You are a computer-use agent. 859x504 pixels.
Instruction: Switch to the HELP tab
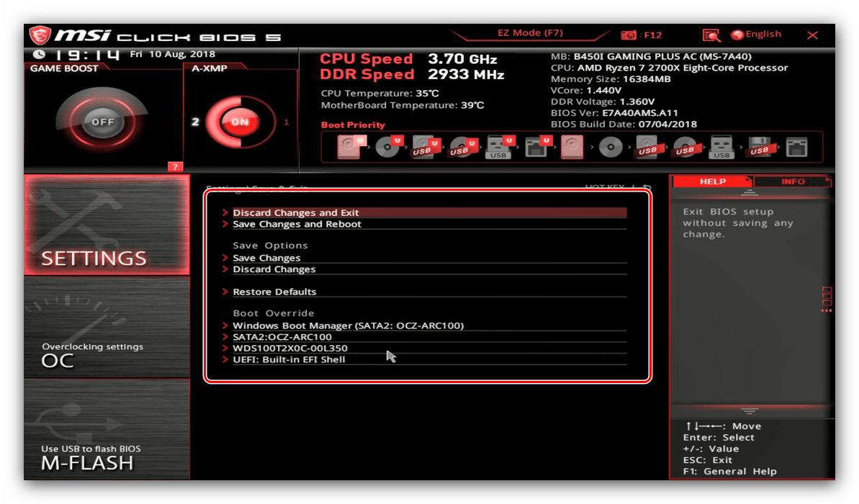tap(712, 181)
